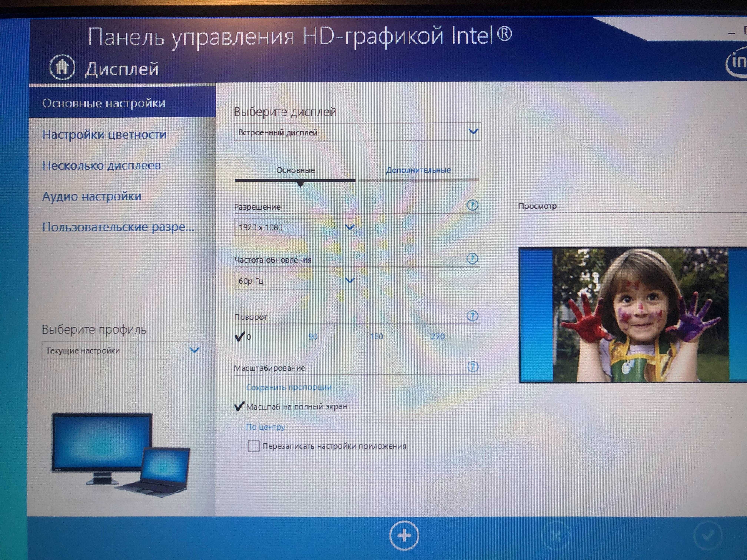The height and width of the screenshot is (560, 747).
Task: Click the apply checkmark icon at bottom
Action: pyautogui.click(x=708, y=536)
